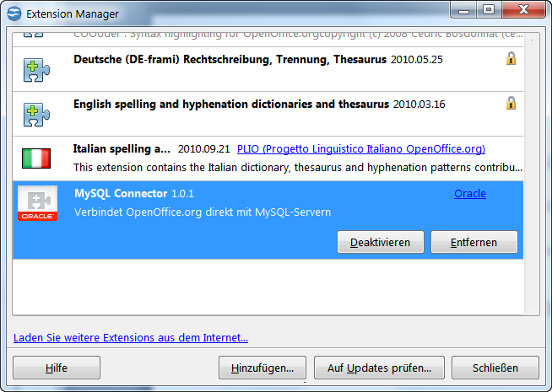Open the PLIO Progetto Linguistico Italiano link

361,149
